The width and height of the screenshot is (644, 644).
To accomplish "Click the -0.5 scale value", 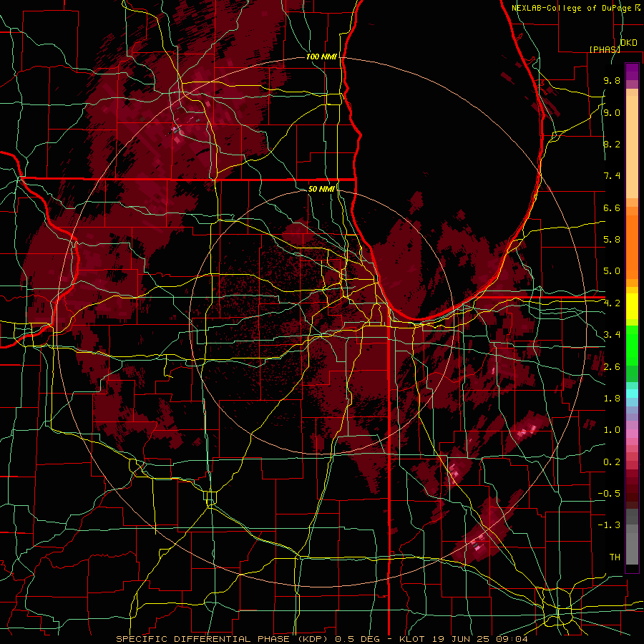I will pos(609,494).
